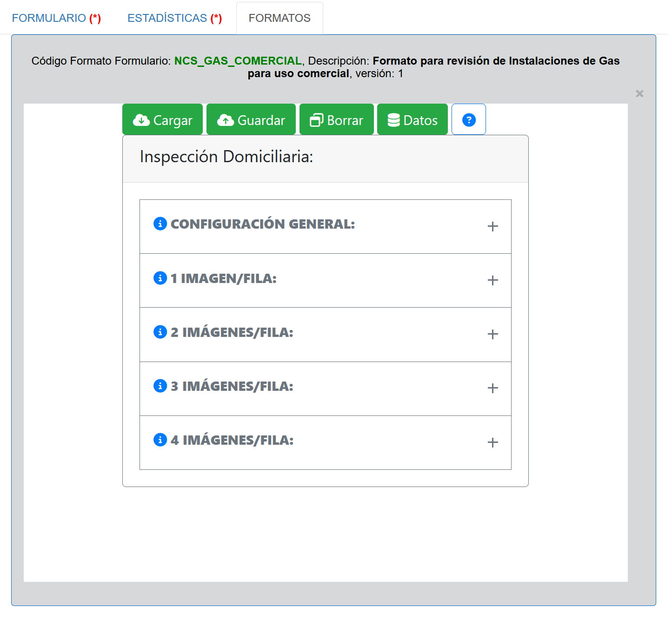This screenshot has height=619, width=672.
Task: Click the Borrar button
Action: tap(336, 120)
